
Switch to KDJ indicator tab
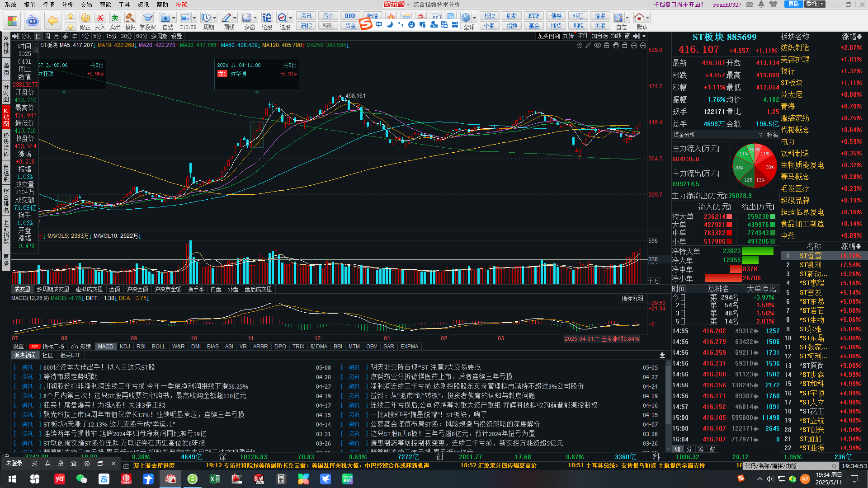coord(125,347)
